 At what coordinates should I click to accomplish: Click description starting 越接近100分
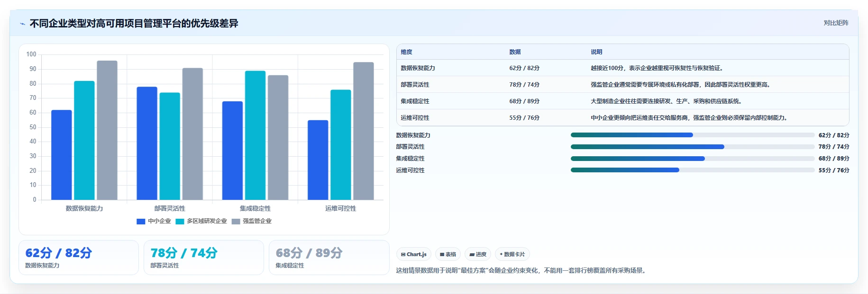(658, 68)
